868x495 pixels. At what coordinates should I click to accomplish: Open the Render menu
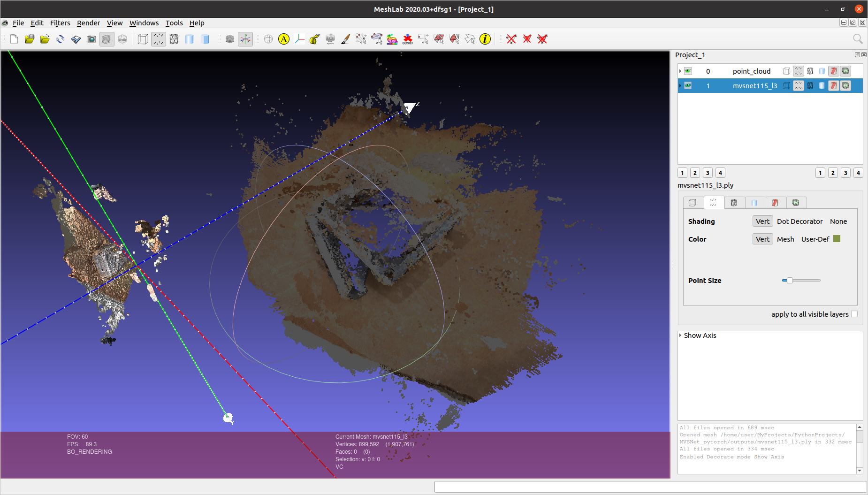point(88,23)
